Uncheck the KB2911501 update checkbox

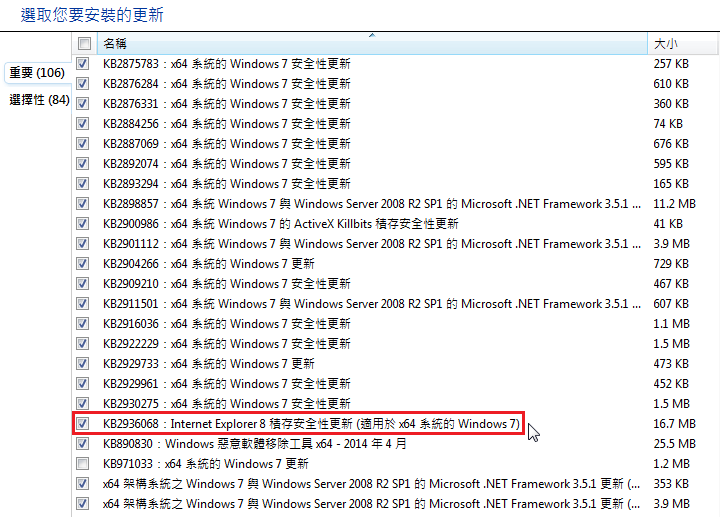tap(83, 303)
